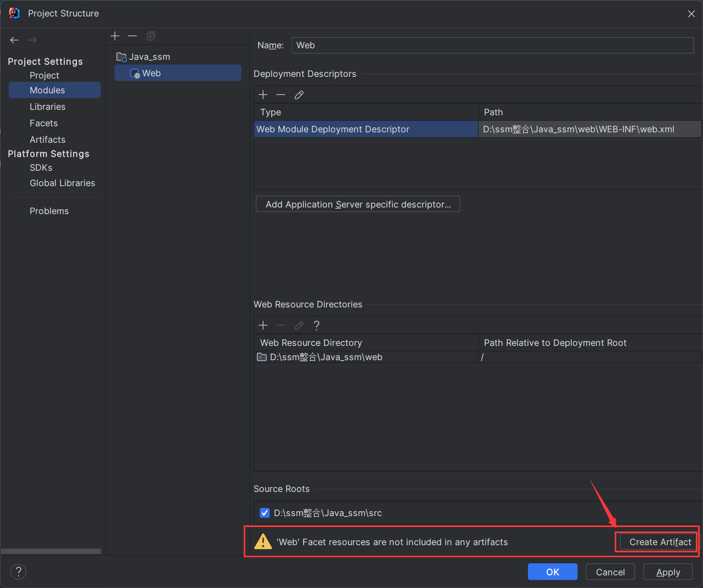Click the Apply button

[668, 572]
